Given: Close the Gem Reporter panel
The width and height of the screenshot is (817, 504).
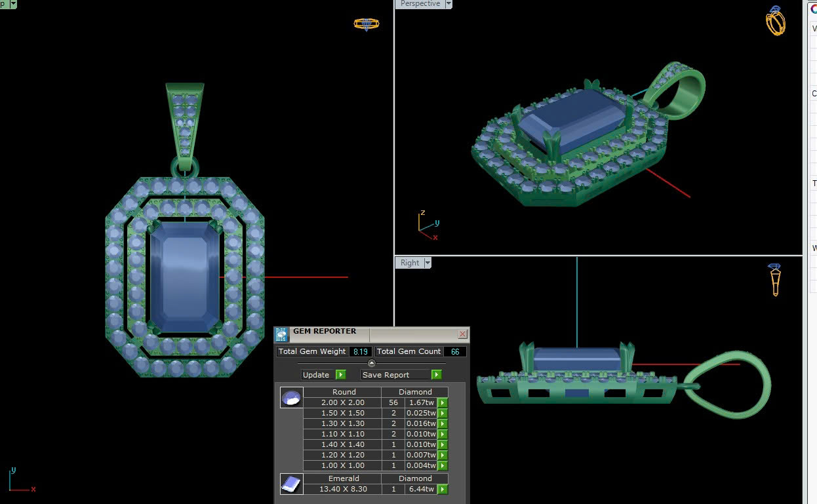Looking at the screenshot, I should coord(462,334).
